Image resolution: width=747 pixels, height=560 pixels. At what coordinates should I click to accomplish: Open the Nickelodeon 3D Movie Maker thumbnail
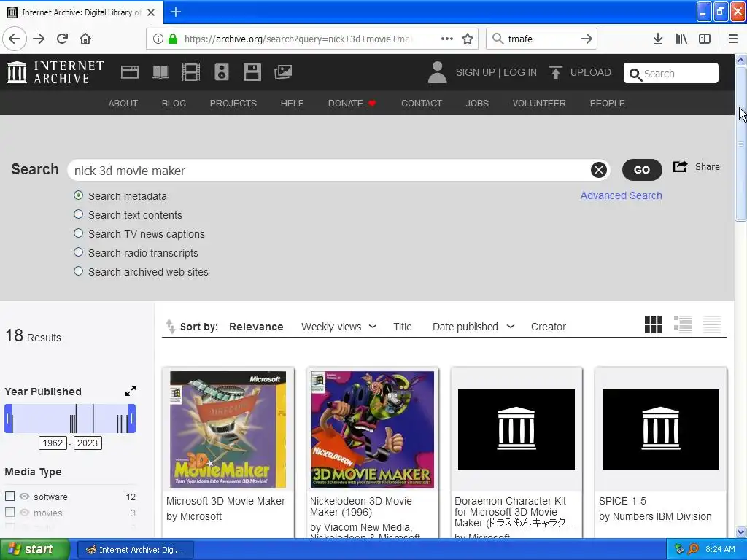372,429
